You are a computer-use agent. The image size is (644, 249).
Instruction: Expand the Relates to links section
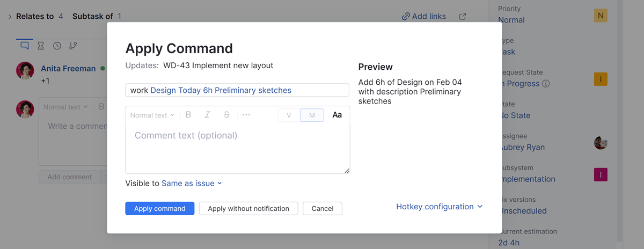10,17
